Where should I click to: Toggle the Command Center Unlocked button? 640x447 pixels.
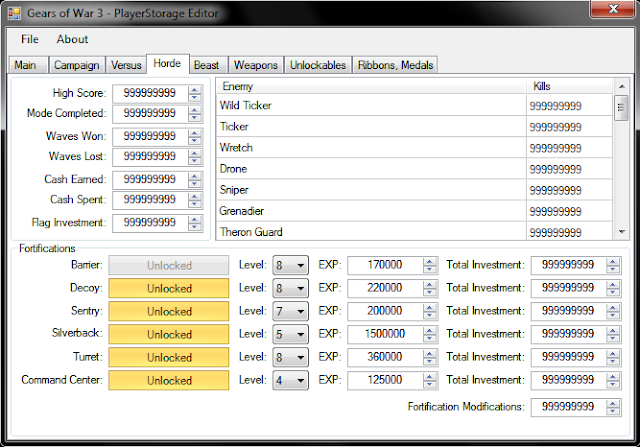(x=169, y=380)
